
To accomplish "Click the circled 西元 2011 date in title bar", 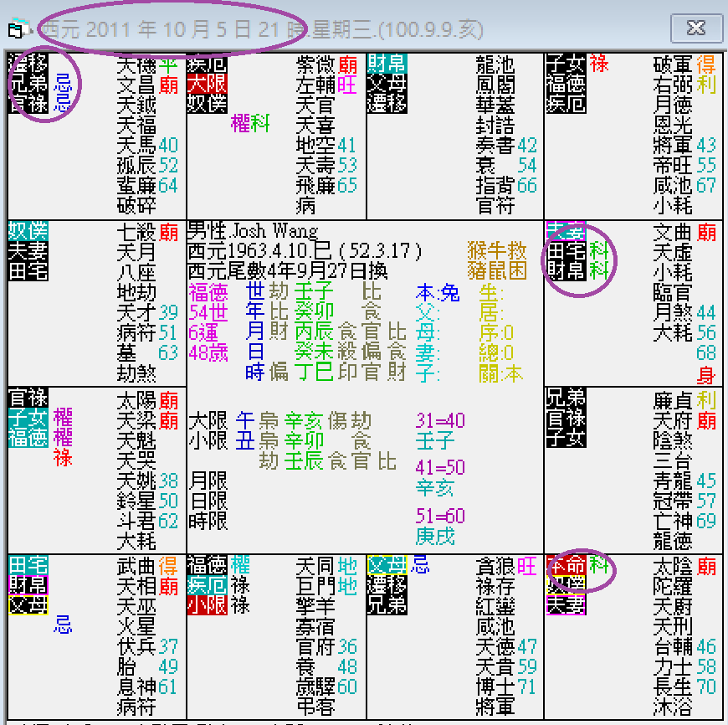I will point(167,28).
